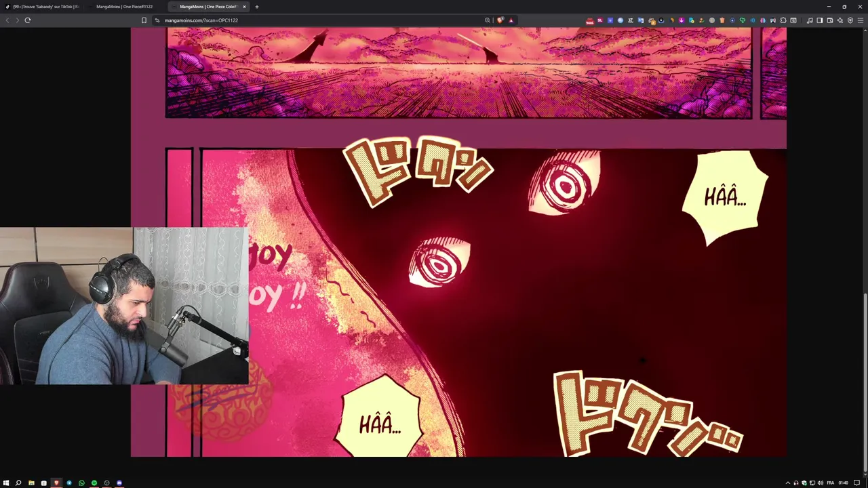Image resolution: width=868 pixels, height=488 pixels.
Task: Toggle the browser sidebar panel
Action: point(819,20)
